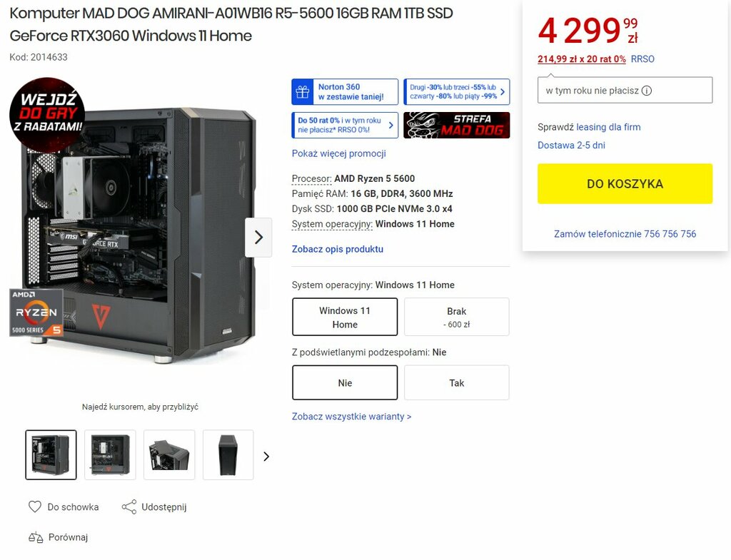Select the front-view case thumbnail
The width and height of the screenshot is (731, 560).
[228, 454]
